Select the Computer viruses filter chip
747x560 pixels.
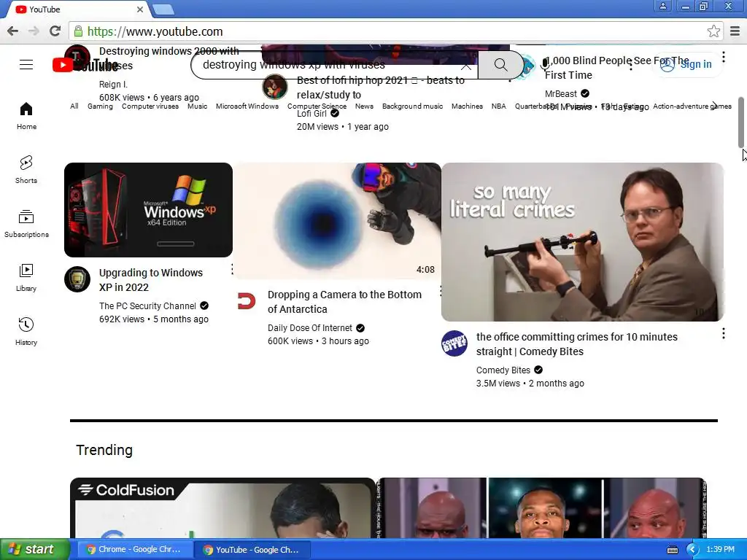coord(150,106)
